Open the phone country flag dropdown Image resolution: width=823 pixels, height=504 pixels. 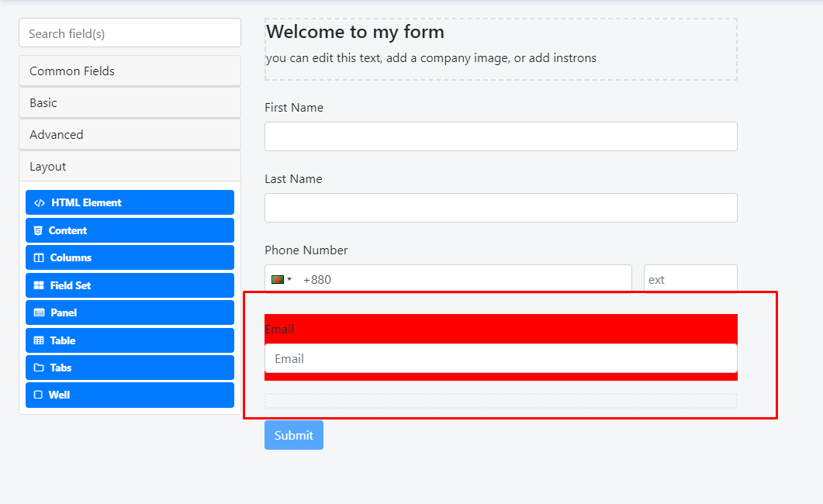(281, 279)
